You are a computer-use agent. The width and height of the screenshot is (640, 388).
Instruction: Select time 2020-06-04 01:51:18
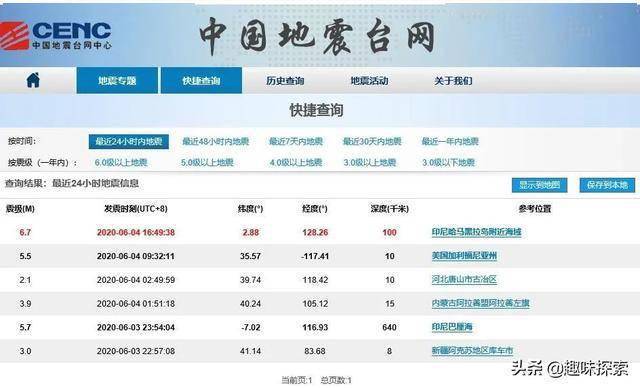[x=136, y=303]
